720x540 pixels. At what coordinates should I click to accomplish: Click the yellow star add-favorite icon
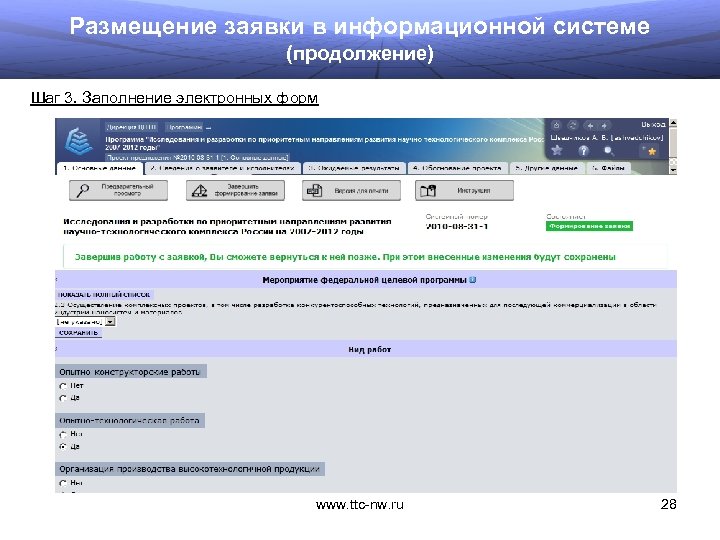tap(650, 150)
